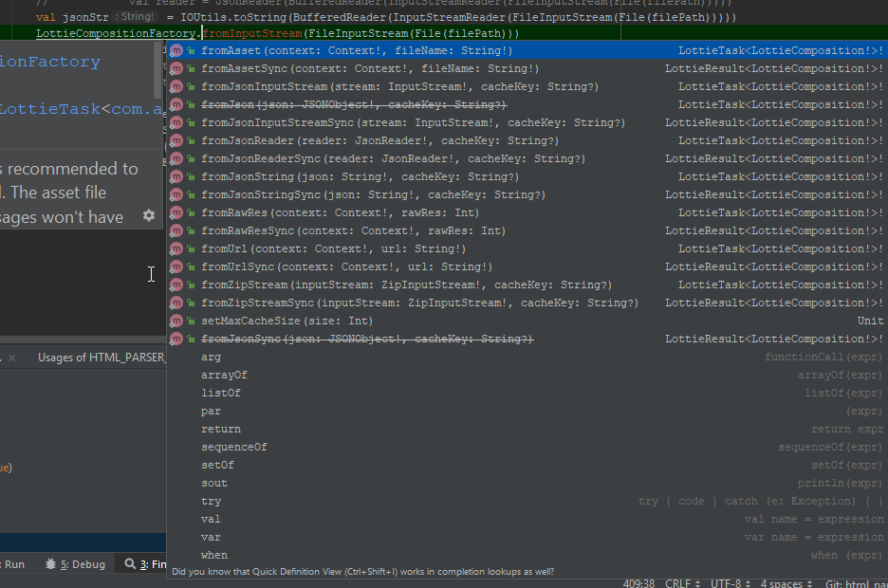888x588 pixels.
Task: Click the method icon next to setMaxCacheSize
Action: (x=176, y=320)
